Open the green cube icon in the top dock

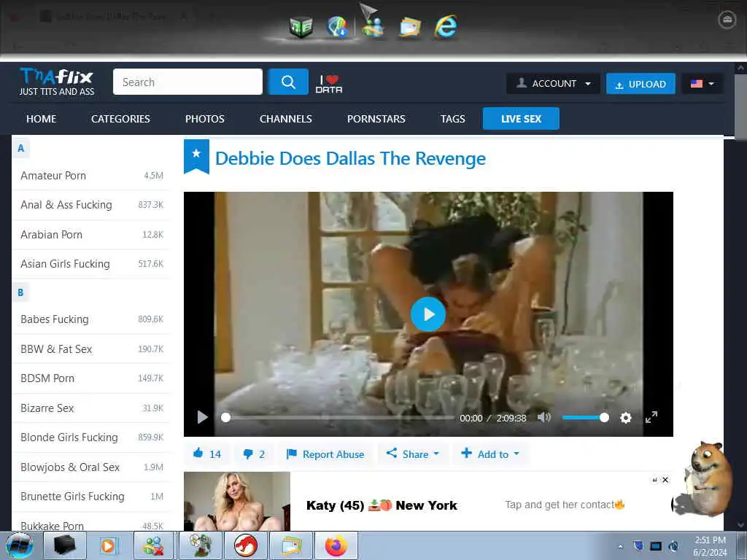301,27
